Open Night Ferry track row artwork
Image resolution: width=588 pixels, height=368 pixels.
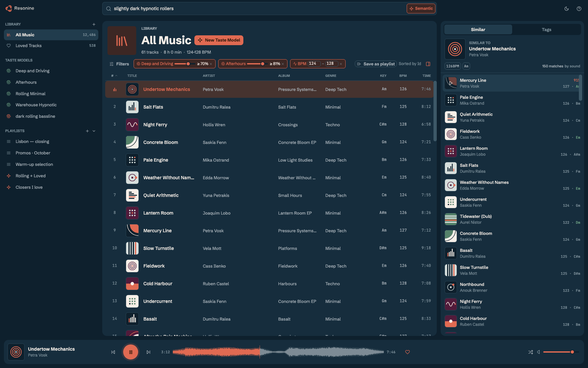(132, 125)
